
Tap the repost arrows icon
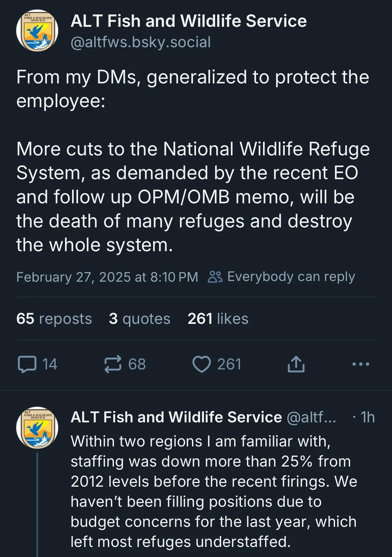(x=113, y=364)
